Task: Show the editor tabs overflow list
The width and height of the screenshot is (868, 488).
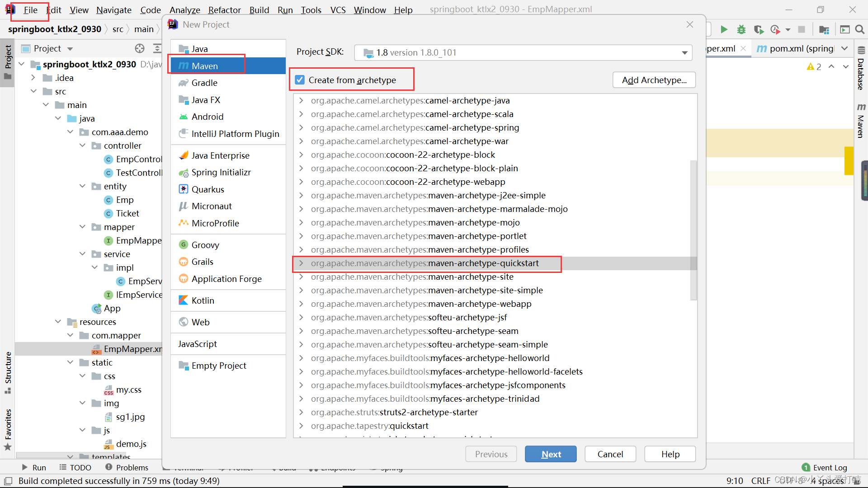Action: click(844, 48)
